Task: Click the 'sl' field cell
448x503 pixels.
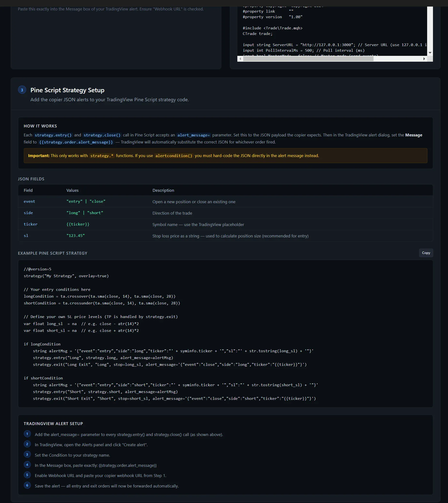Action: 26,236
